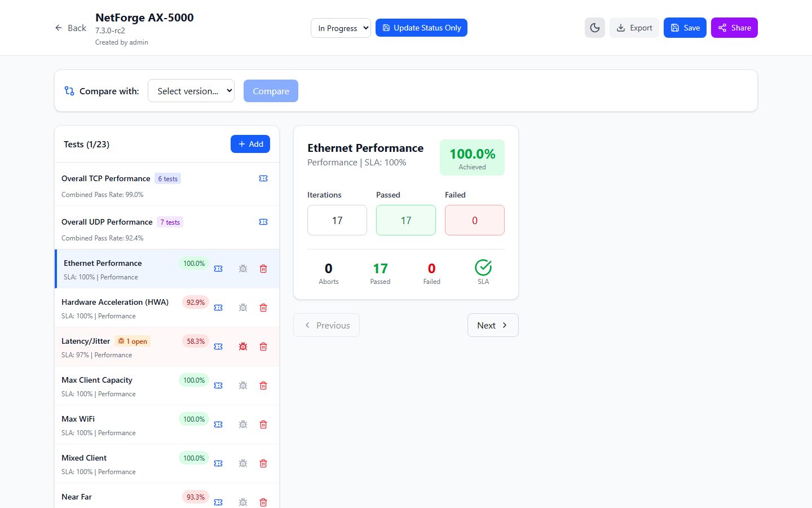This screenshot has height=508, width=812.
Task: Click ticket icon in Near Far row
Action: tap(218, 502)
